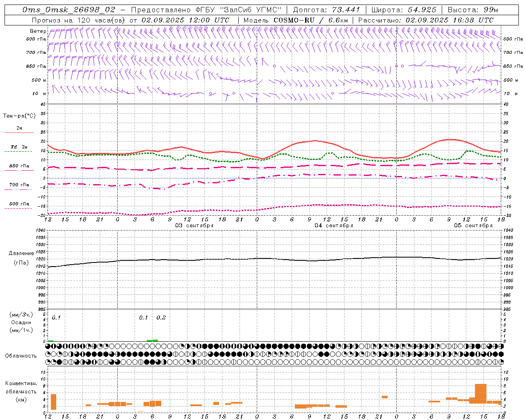525x420 pixels.
Task: Click the elevation text Высота: 99м
Action: click(x=473, y=10)
